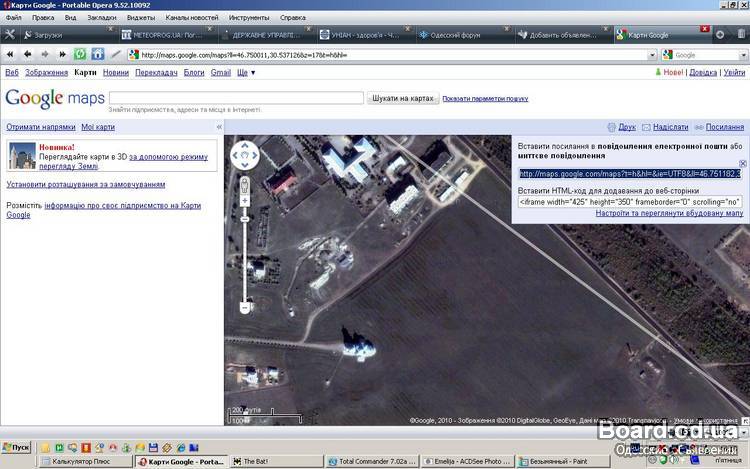Expand the Ще menu

pos(246,73)
